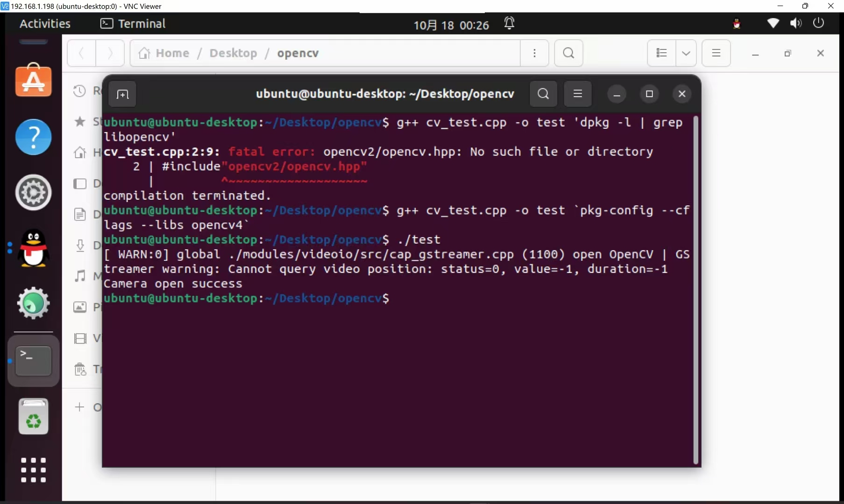Viewport: 844px width, 504px height.
Task: Select the Terminal icon in the dock
Action: click(x=33, y=361)
